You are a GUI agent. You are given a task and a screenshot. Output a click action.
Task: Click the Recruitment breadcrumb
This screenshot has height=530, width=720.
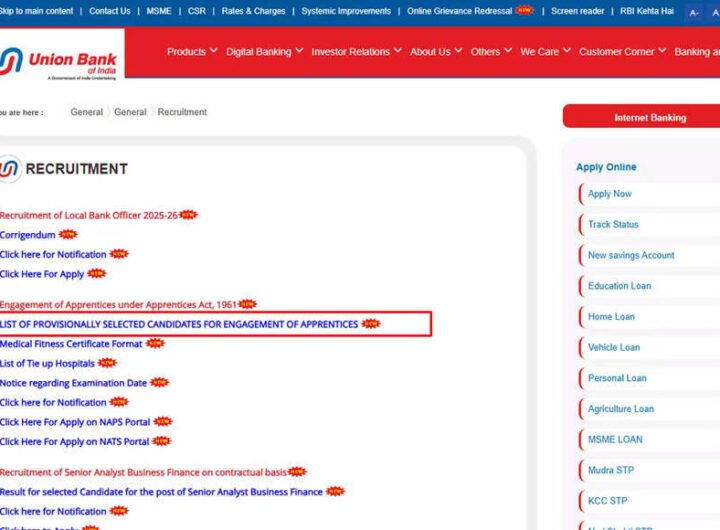182,112
